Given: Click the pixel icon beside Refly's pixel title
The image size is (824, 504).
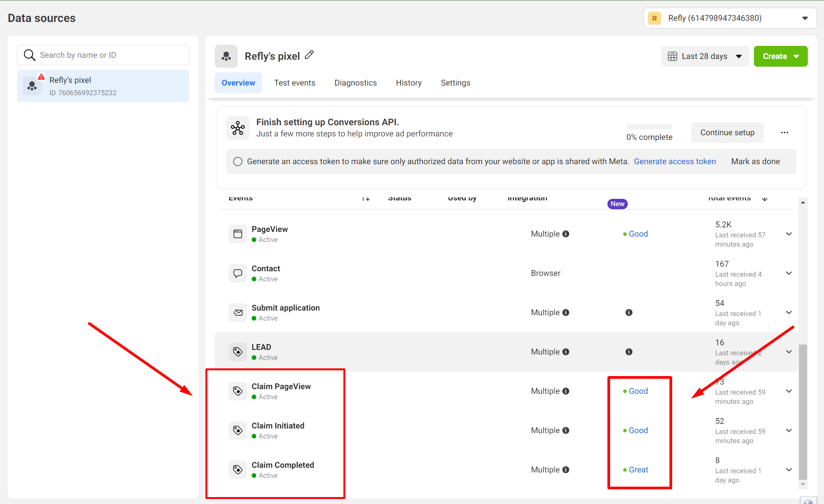Looking at the screenshot, I should pyautogui.click(x=226, y=56).
